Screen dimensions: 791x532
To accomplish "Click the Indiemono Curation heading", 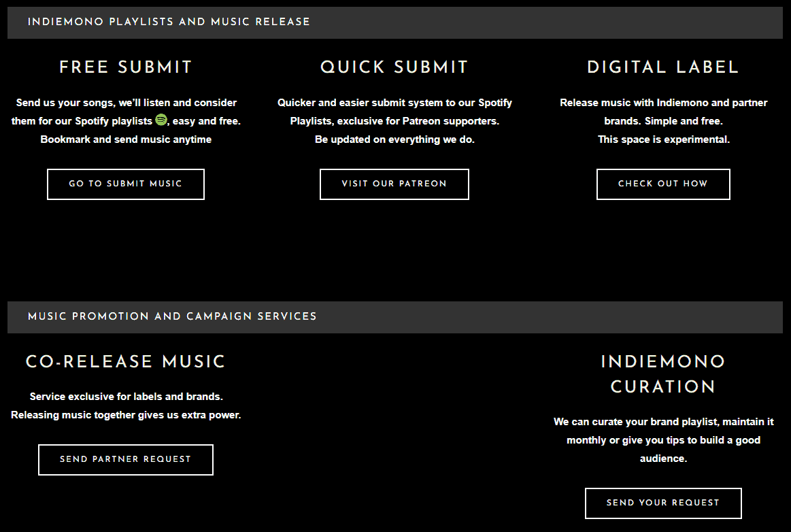I will pos(663,374).
